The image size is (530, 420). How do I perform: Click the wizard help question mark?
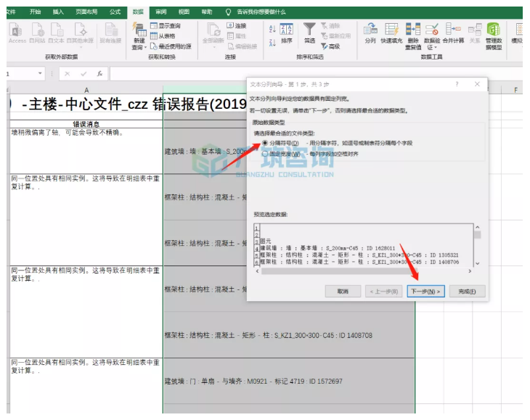click(457, 84)
